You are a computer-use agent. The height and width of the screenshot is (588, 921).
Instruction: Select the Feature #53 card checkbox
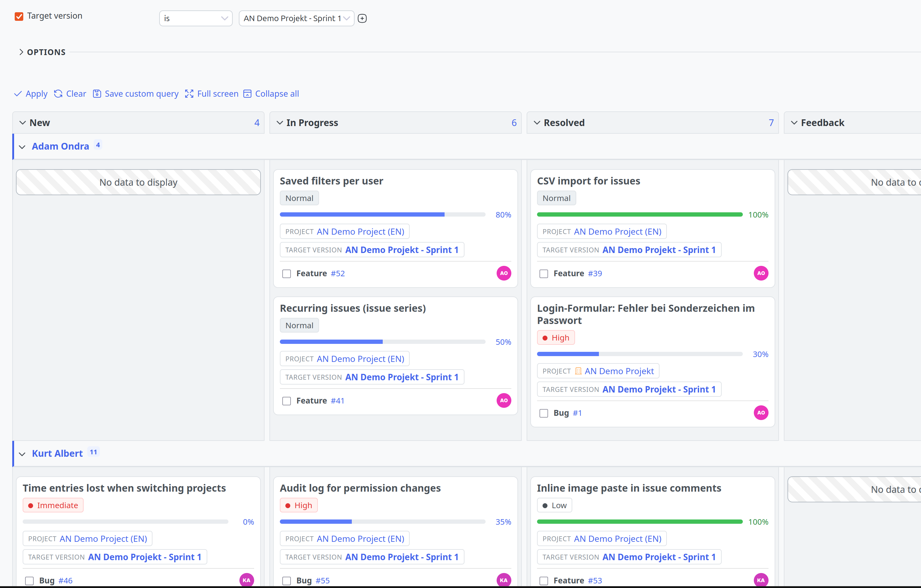click(x=543, y=581)
